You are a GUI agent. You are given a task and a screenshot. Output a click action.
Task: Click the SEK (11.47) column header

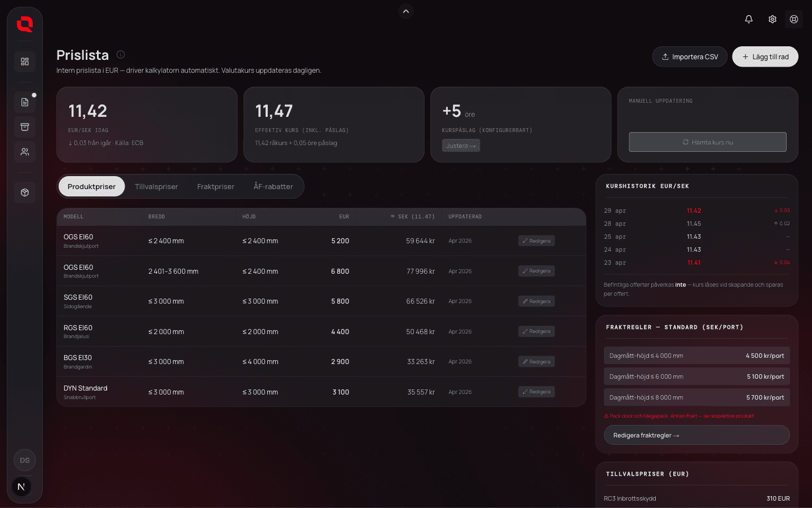coord(413,217)
